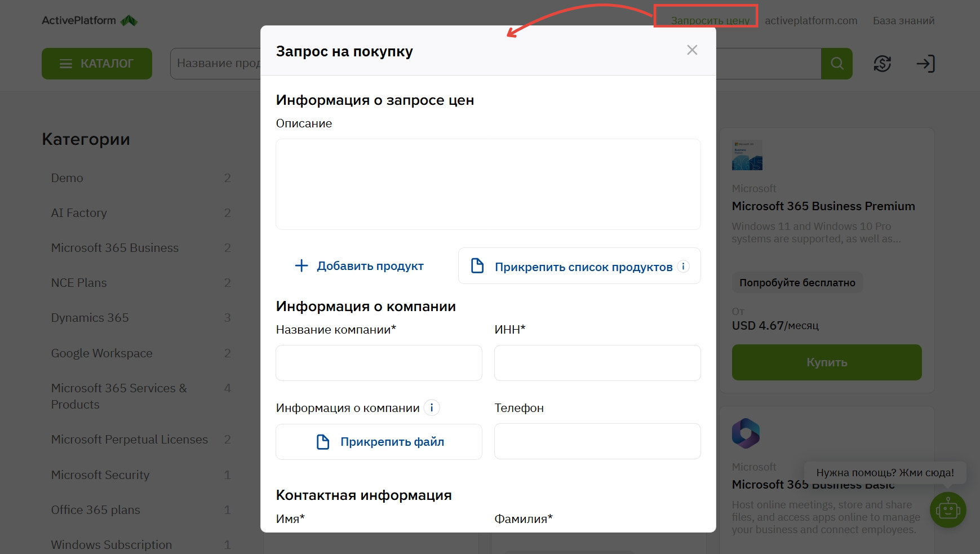
Task: Click the login arrow icon
Action: [925, 64]
